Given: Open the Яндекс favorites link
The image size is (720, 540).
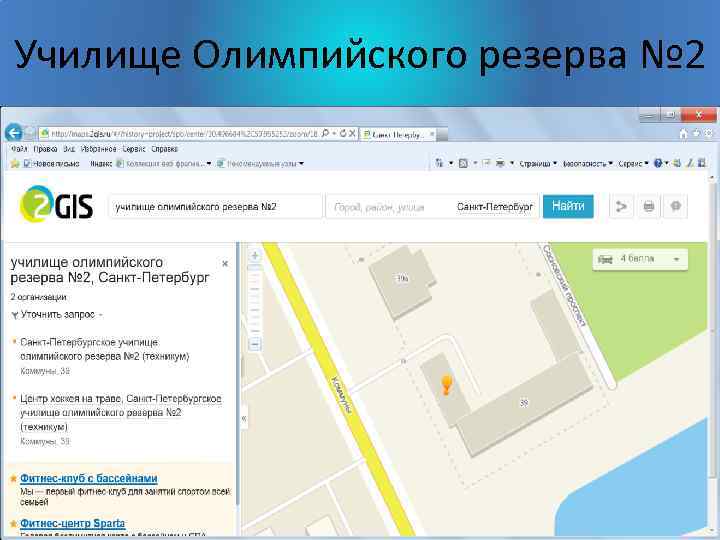Looking at the screenshot, I should click(x=101, y=163).
